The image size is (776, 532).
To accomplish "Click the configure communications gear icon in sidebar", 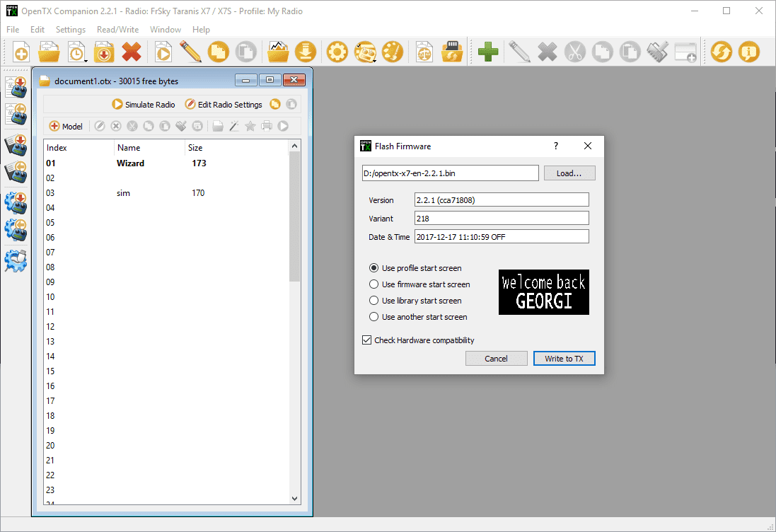I will tap(16, 261).
